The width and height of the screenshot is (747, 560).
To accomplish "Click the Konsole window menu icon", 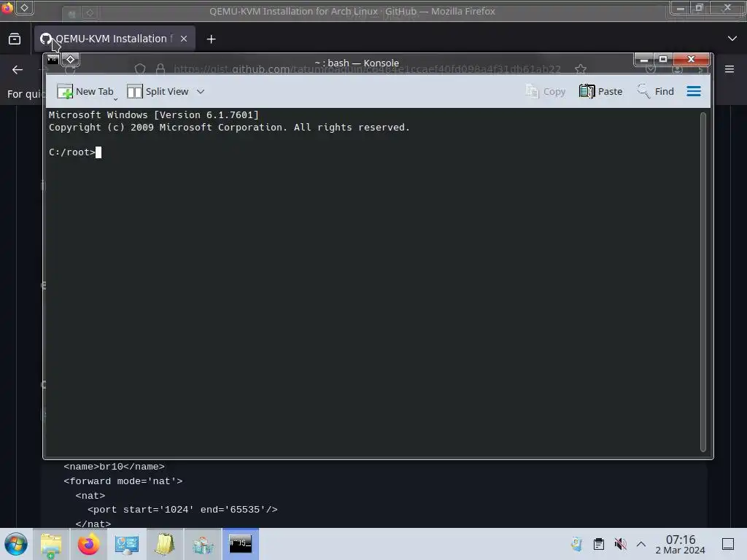I will 53,60.
